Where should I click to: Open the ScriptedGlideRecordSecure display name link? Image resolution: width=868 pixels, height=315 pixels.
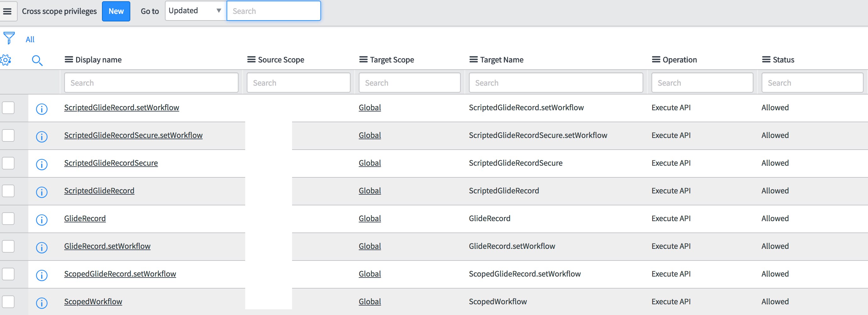click(111, 163)
